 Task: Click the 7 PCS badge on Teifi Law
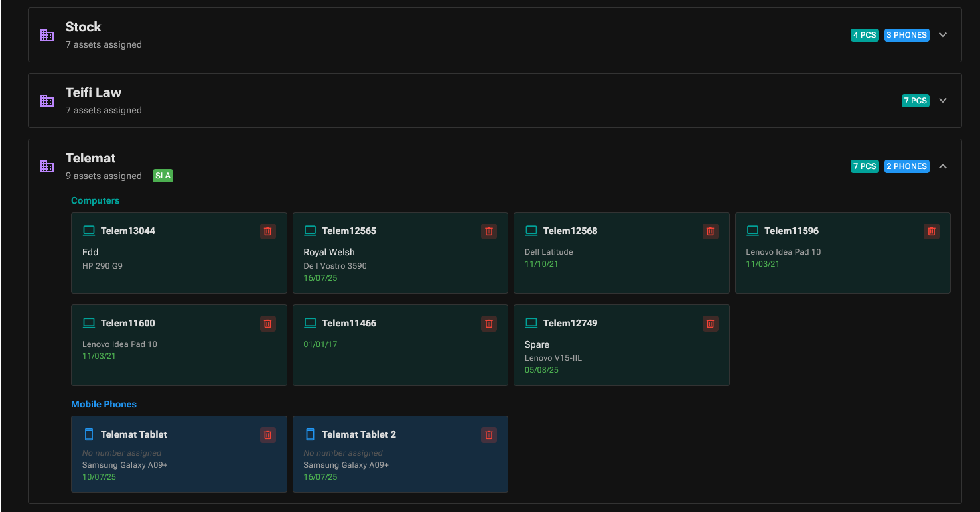pyautogui.click(x=915, y=101)
